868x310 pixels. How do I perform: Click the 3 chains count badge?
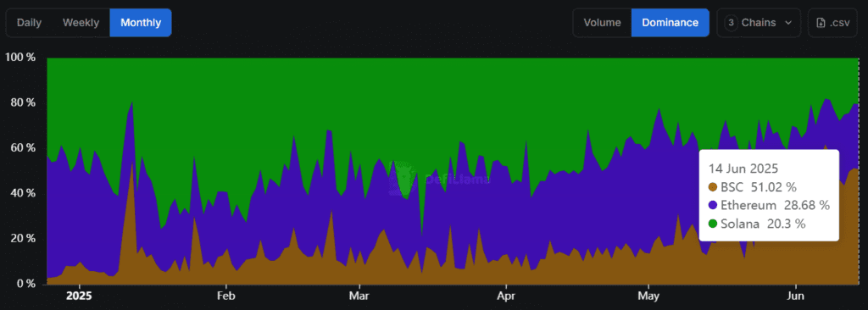(x=732, y=23)
